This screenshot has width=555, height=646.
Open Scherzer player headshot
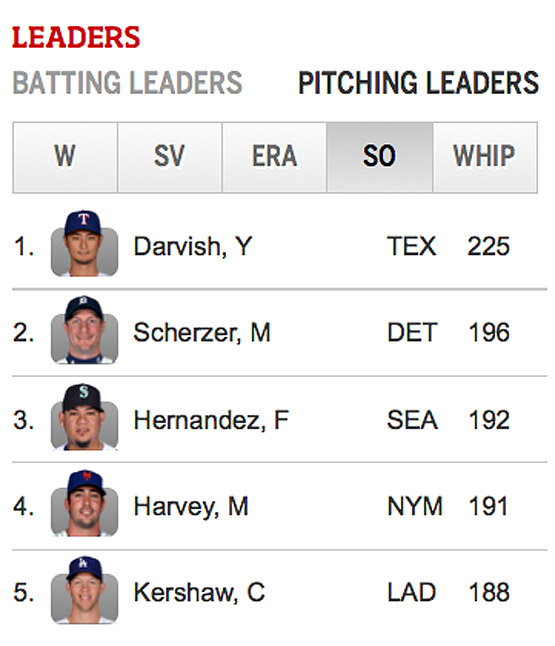(84, 330)
